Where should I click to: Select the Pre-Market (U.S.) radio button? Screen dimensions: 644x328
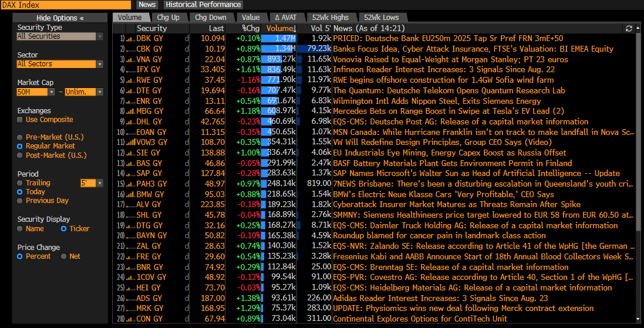19,137
